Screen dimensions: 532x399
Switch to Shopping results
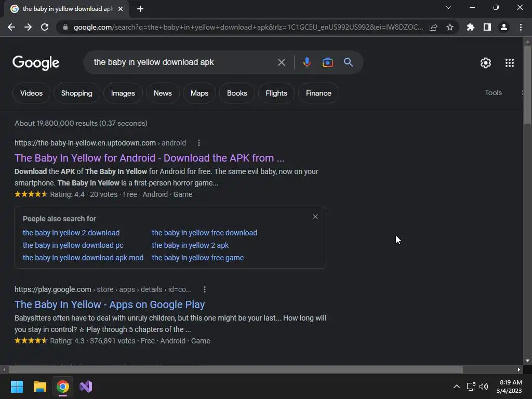[77, 93]
